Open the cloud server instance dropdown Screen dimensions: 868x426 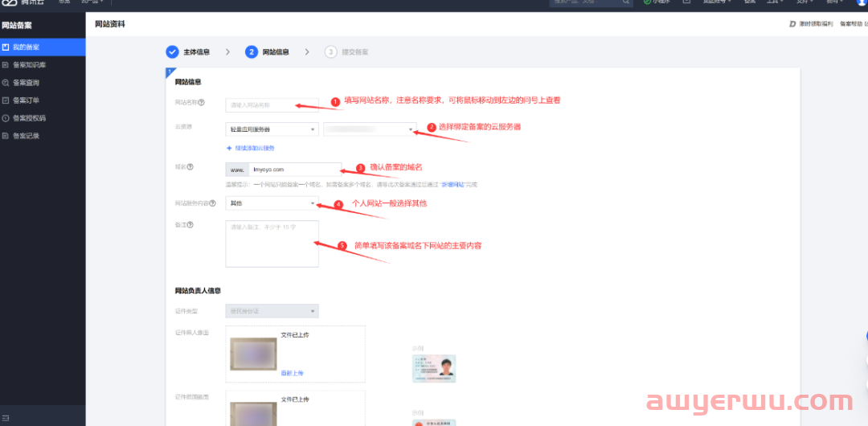tap(370, 129)
